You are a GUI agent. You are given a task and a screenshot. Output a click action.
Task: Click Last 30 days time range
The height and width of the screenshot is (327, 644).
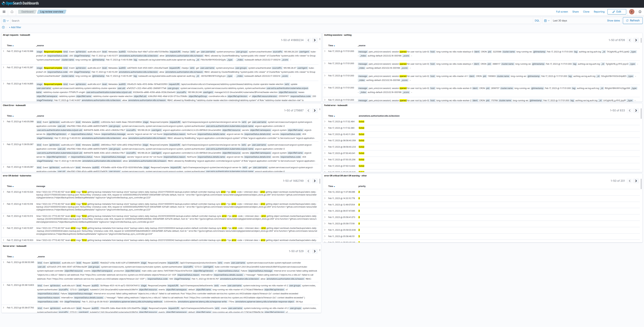560,21
